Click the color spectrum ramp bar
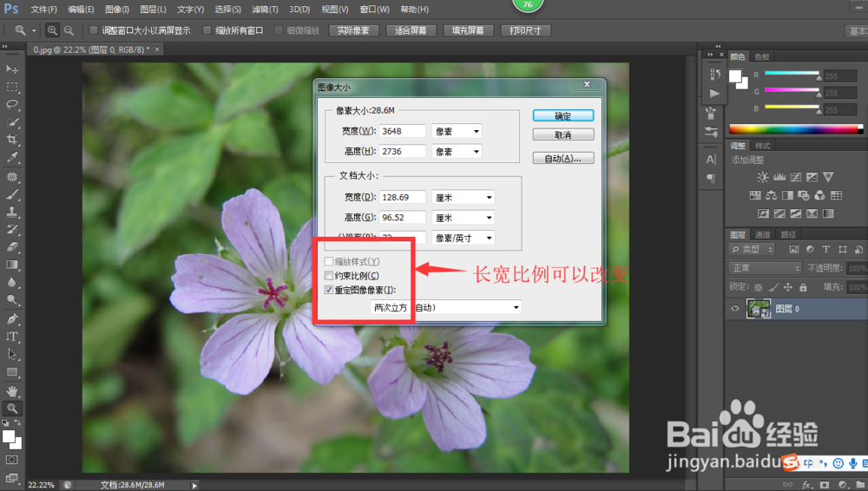Image resolution: width=868 pixels, height=491 pixels. pyautogui.click(x=796, y=129)
